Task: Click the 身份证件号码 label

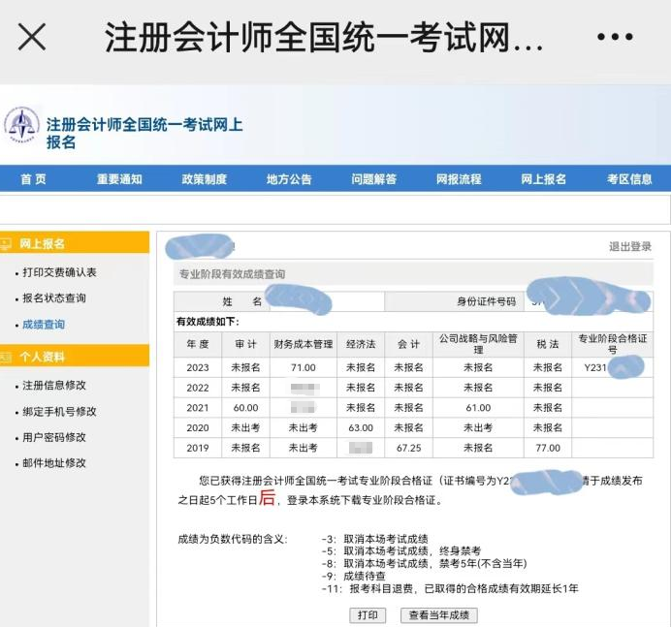Action: (486, 301)
